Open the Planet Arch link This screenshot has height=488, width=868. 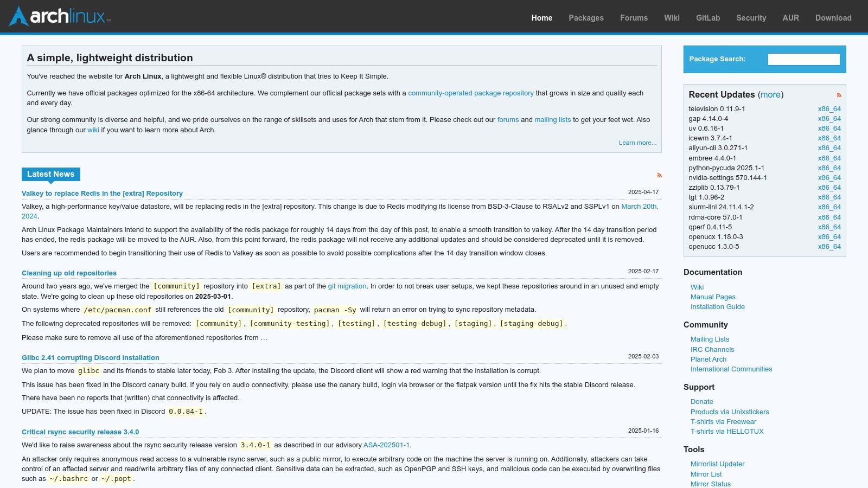point(708,359)
